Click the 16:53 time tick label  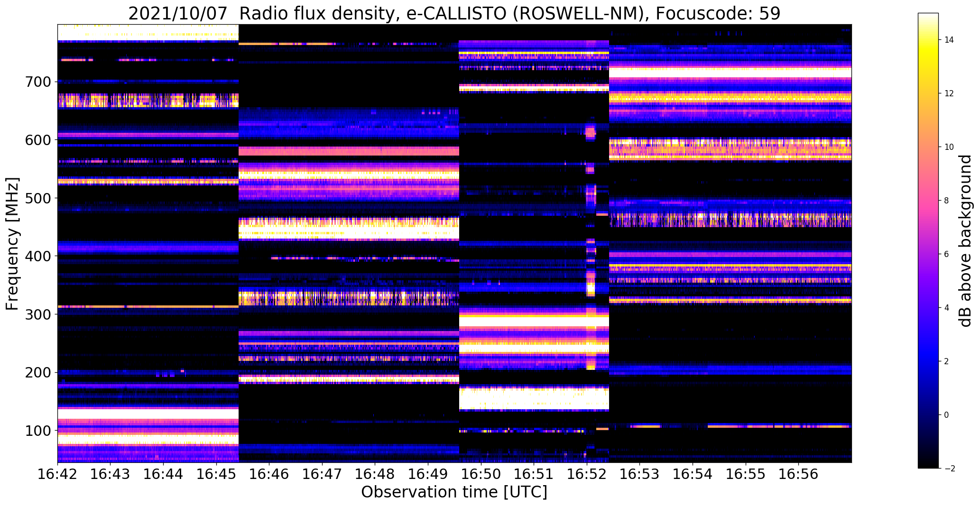click(x=640, y=474)
